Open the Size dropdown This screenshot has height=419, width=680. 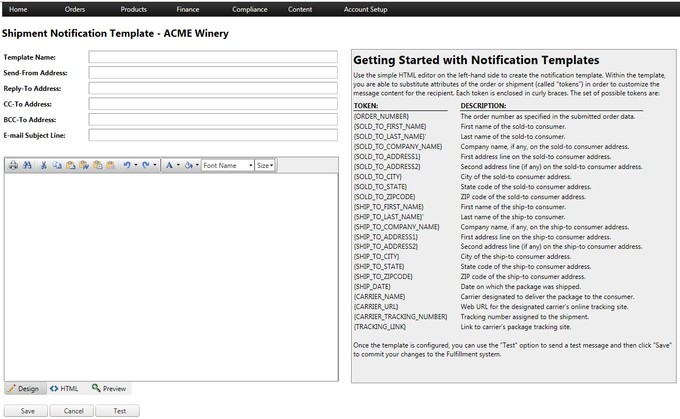[x=264, y=165]
